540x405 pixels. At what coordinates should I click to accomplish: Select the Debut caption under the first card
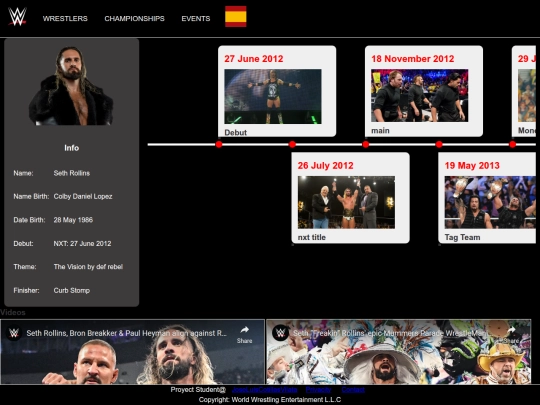pos(236,132)
